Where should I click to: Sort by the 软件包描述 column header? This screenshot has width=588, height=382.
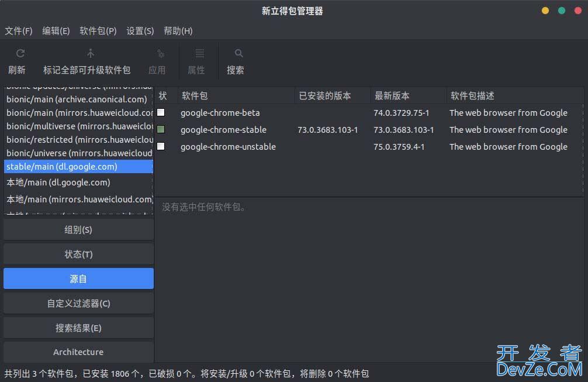[516, 96]
